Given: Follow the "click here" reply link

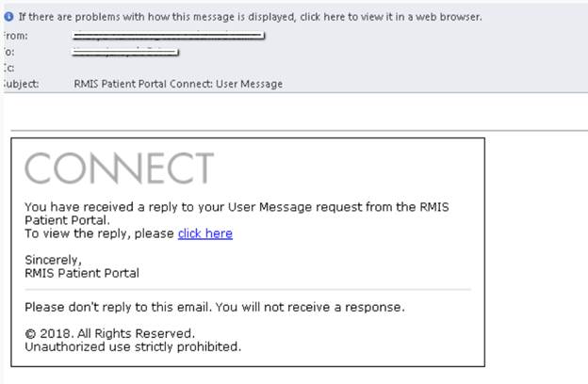Looking at the screenshot, I should (x=204, y=233).
